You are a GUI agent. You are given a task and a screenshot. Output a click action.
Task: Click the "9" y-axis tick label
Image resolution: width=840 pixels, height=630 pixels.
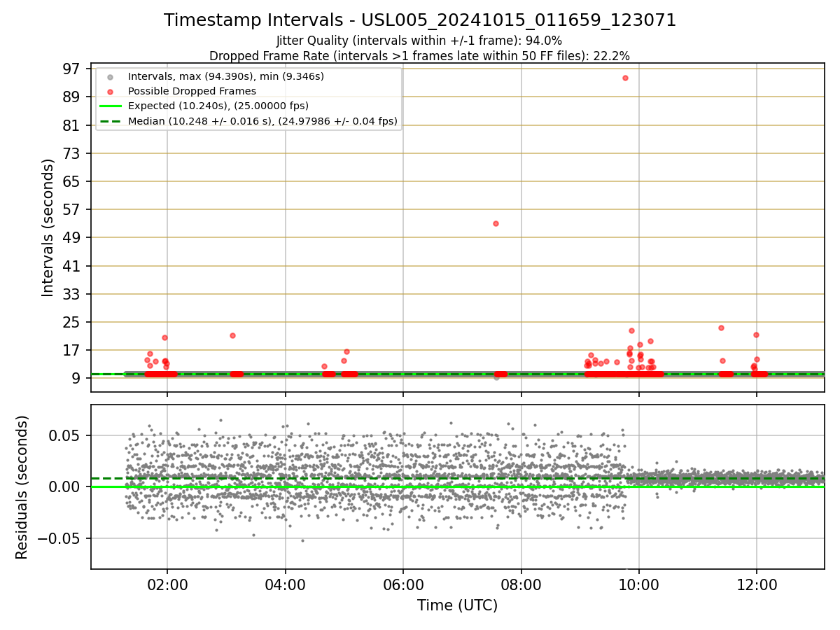pos(76,378)
